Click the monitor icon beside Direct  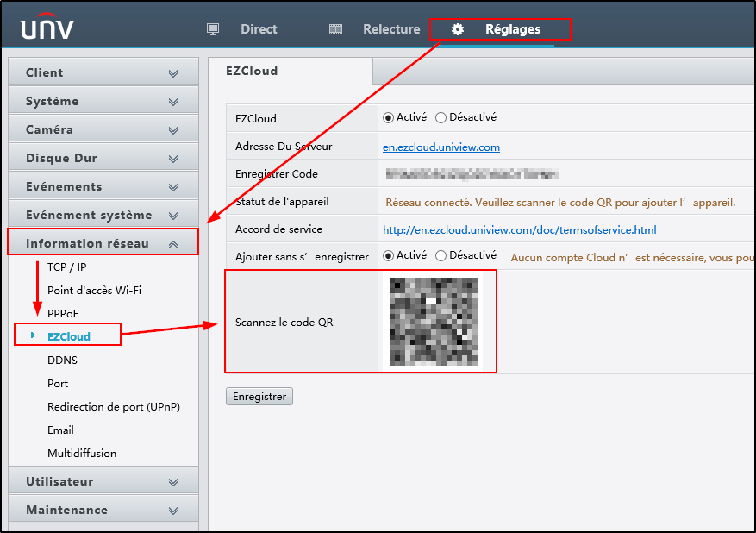[x=213, y=29]
